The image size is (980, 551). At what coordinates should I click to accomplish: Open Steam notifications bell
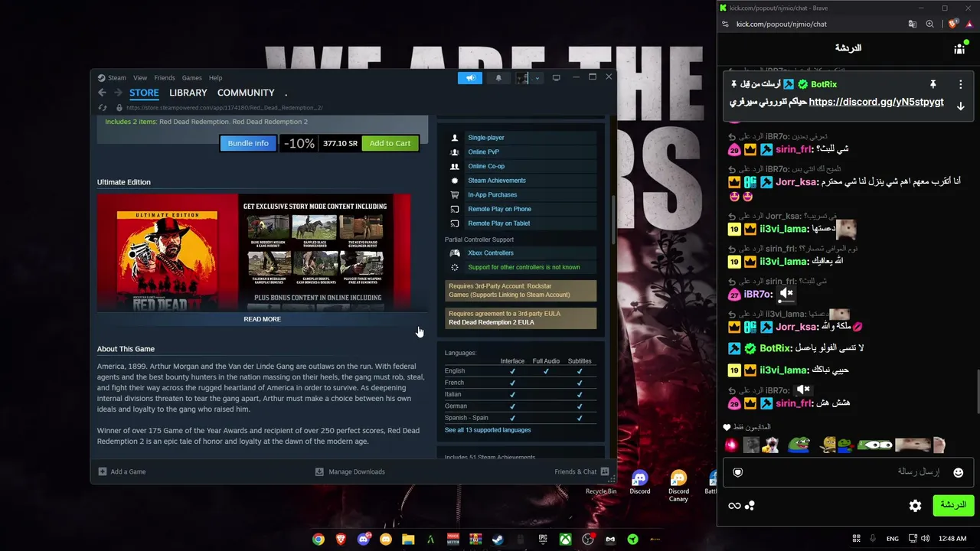point(498,77)
